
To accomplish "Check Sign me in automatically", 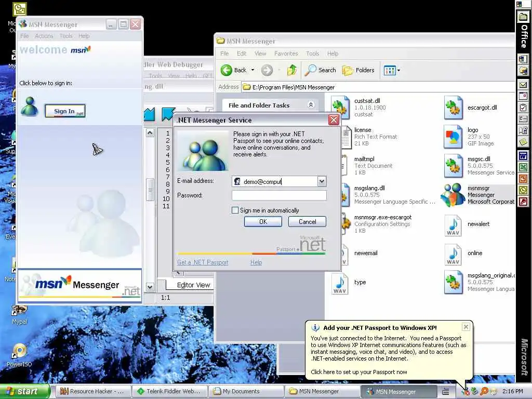I will point(235,210).
